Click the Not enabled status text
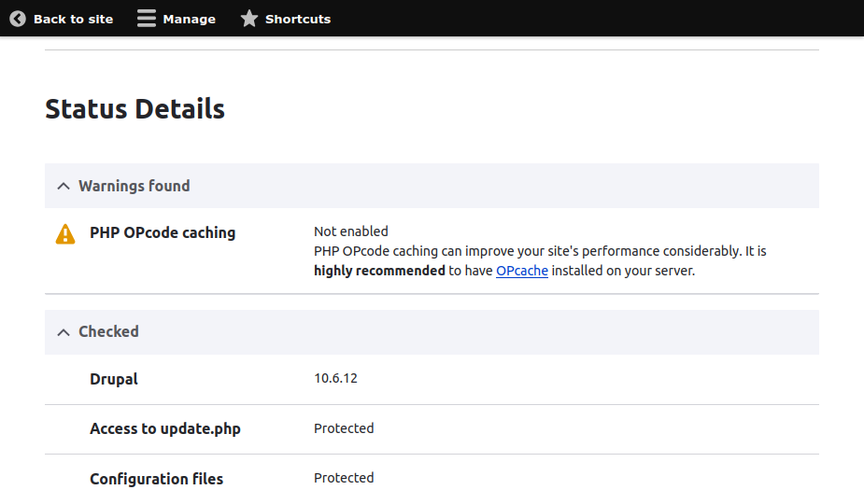The image size is (864, 504). (351, 231)
